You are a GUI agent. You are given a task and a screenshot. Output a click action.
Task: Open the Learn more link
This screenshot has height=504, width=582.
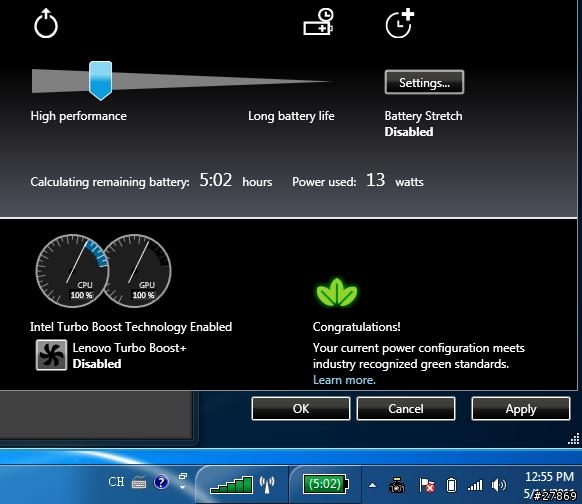(x=344, y=380)
